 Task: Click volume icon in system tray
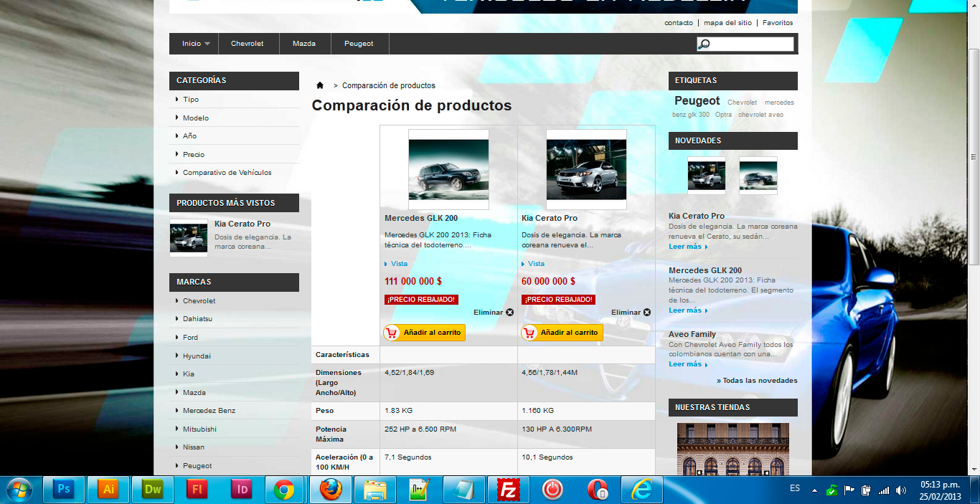900,491
